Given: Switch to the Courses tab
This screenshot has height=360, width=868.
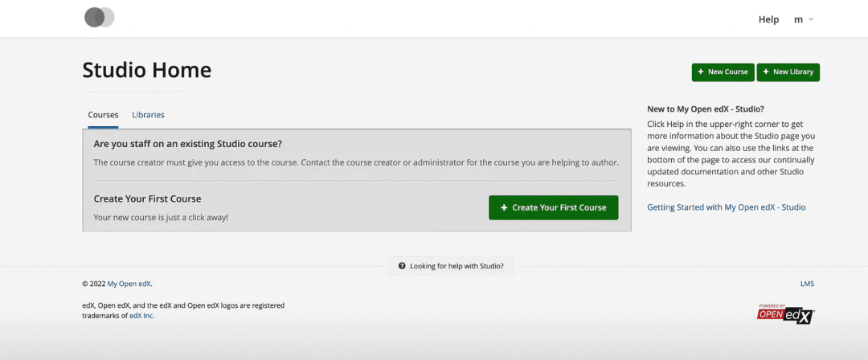Looking at the screenshot, I should coord(103,115).
